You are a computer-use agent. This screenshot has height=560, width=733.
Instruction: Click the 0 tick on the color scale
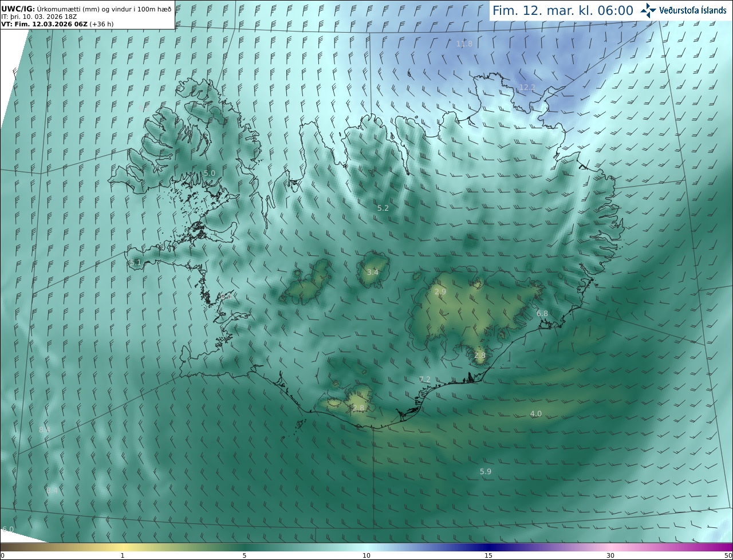[2, 556]
